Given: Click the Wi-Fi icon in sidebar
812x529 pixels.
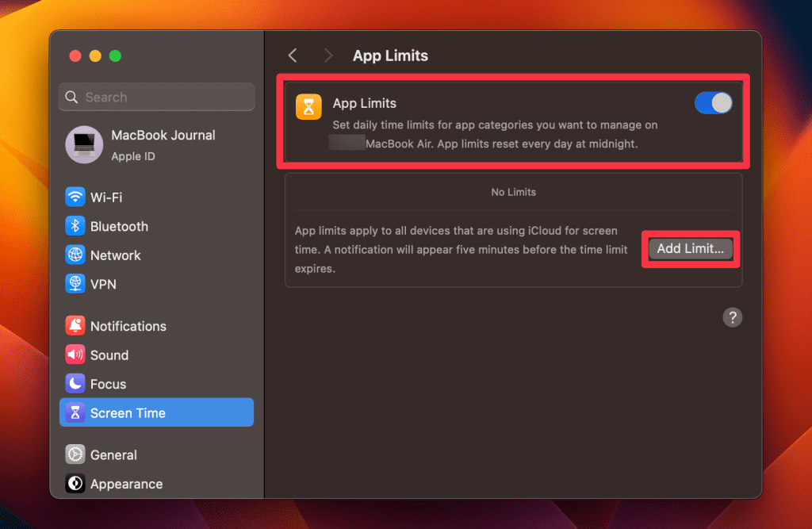Looking at the screenshot, I should coord(75,197).
